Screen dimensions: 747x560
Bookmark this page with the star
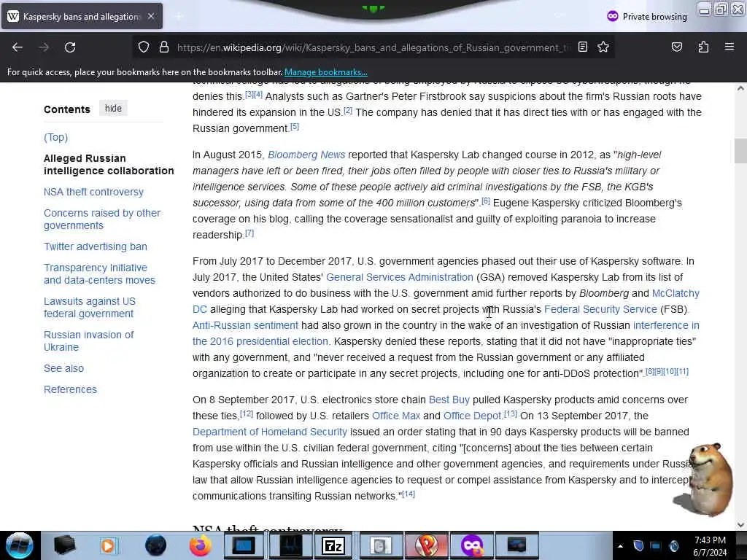point(603,47)
